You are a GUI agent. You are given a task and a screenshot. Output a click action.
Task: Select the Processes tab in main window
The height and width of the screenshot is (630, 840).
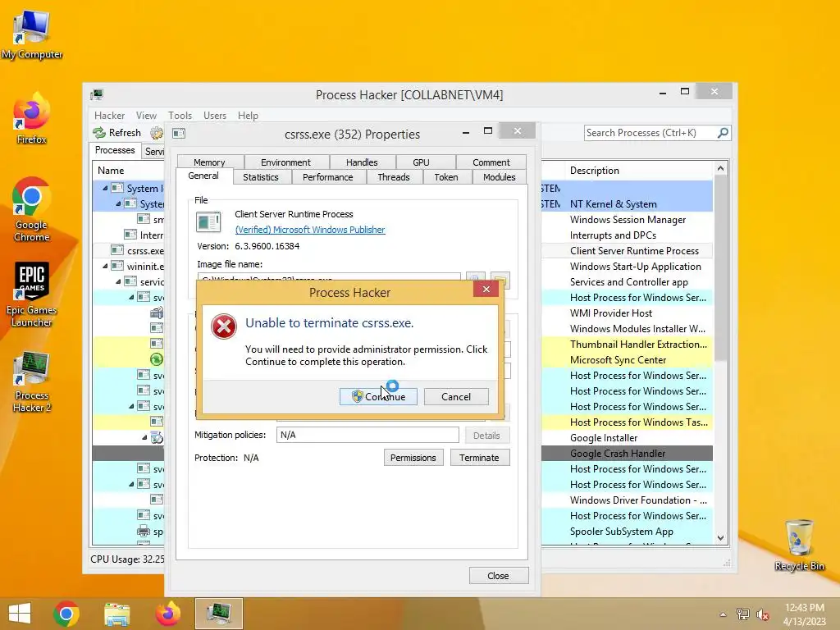115,151
